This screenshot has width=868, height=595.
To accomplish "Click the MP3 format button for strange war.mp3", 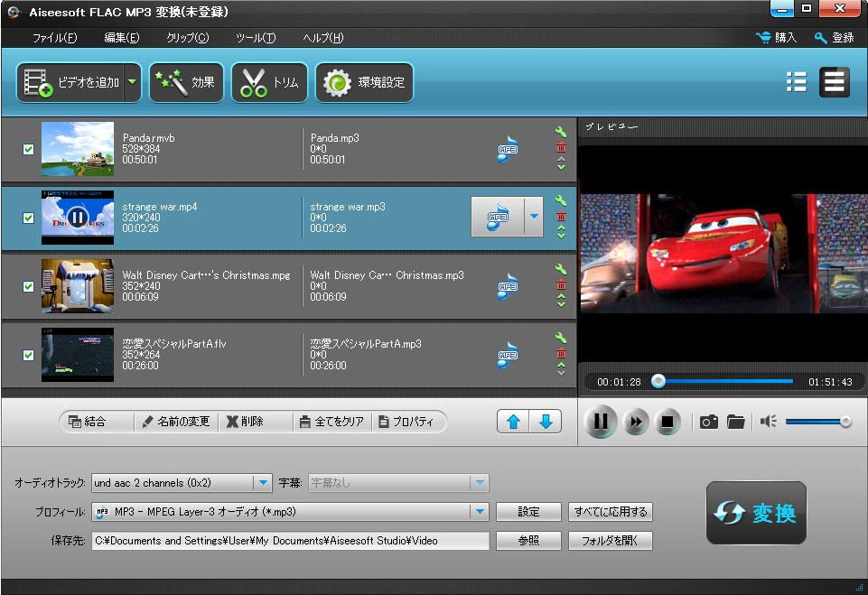I will point(497,217).
